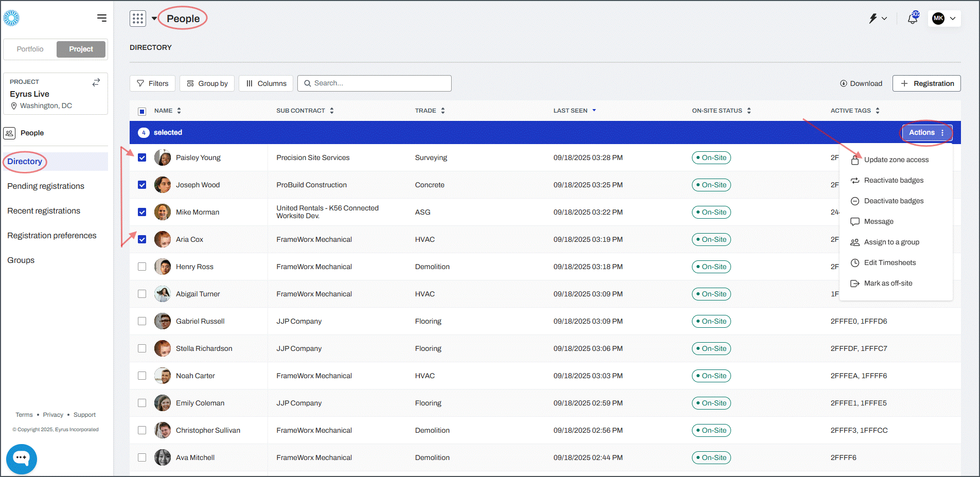Click the Reactivate badges arrows icon
The height and width of the screenshot is (477, 980).
tap(855, 181)
